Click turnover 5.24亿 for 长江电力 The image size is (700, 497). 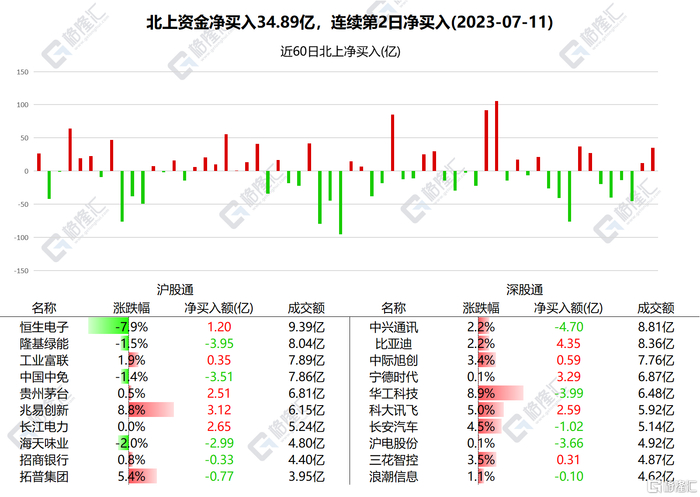pos(306,426)
